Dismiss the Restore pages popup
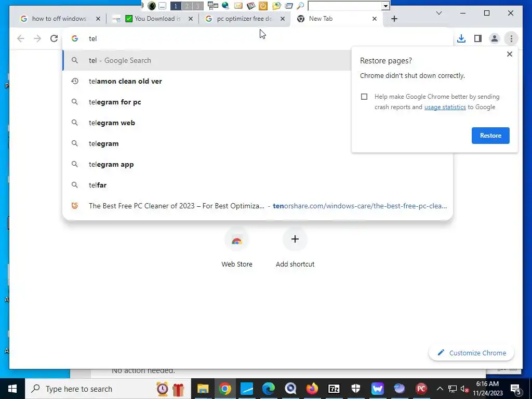532x399 pixels. coord(509,54)
